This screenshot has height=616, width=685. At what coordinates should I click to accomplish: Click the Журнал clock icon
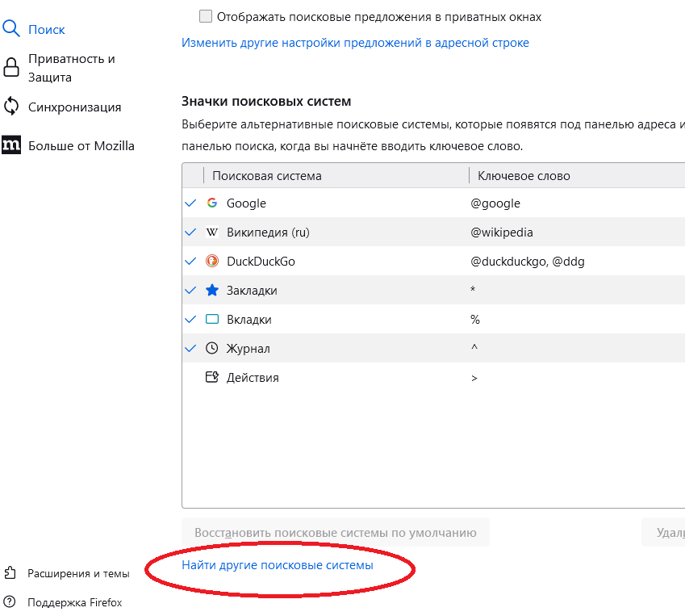point(212,349)
